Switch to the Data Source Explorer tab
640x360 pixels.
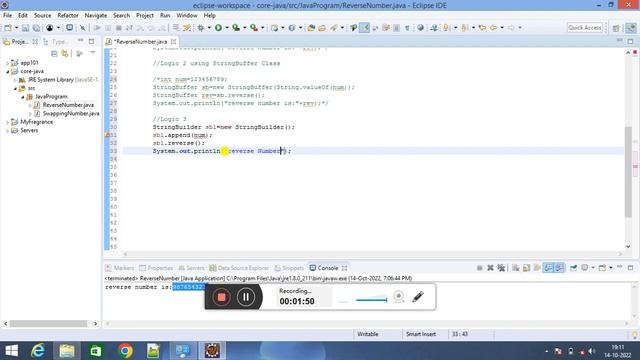coord(239,268)
